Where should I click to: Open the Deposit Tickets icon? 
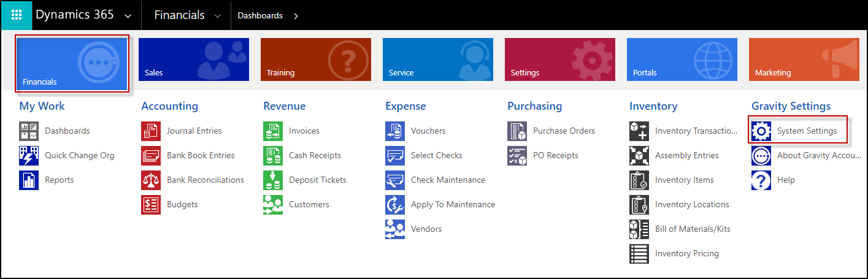tap(273, 180)
